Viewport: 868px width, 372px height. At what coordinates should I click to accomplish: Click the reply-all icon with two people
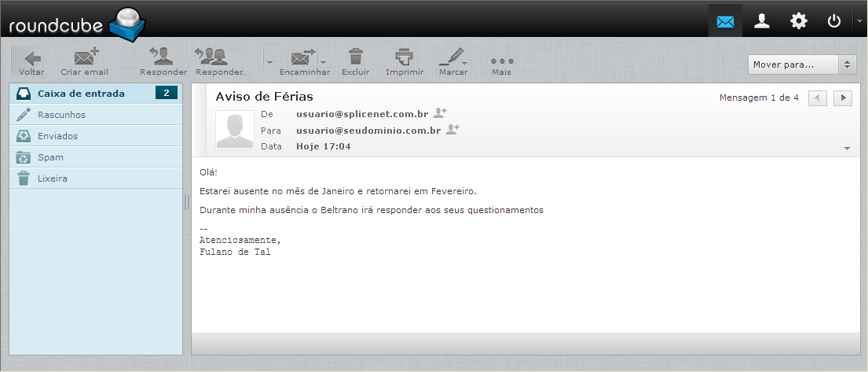coord(211,56)
